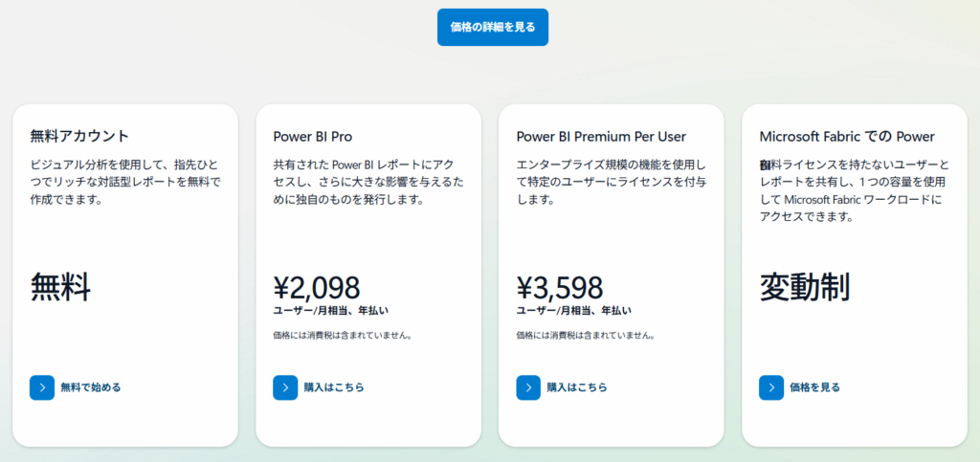This screenshot has height=462, width=980.
Task: Click the ¥3,598 price text
Action: pos(560,288)
